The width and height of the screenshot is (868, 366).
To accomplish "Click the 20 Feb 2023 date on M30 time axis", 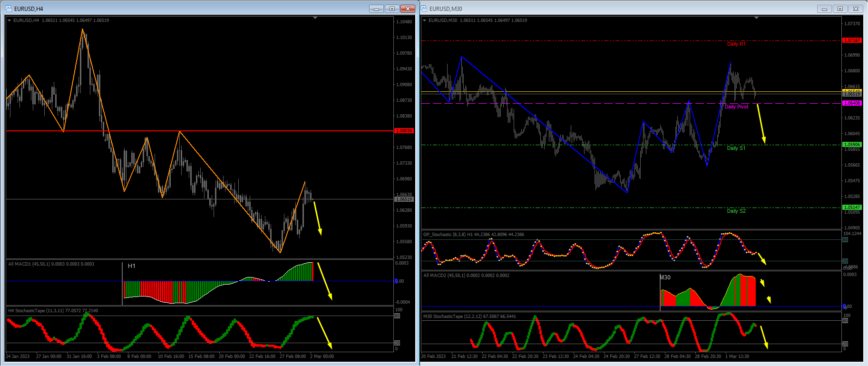I will [433, 356].
